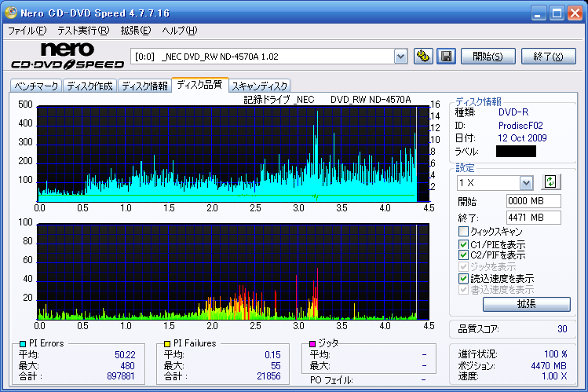
Task: Toggle the 読込速度を表示 checkbox
Action: (463, 278)
